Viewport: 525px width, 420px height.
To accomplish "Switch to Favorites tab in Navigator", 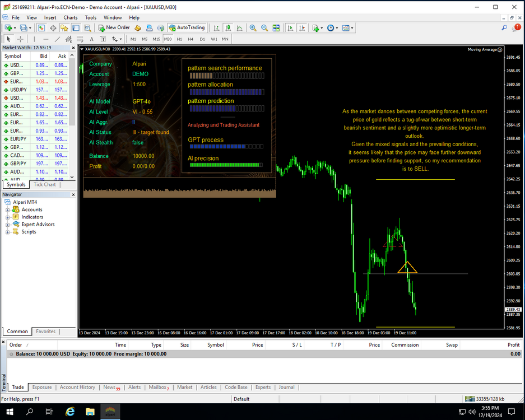I will coord(45,332).
